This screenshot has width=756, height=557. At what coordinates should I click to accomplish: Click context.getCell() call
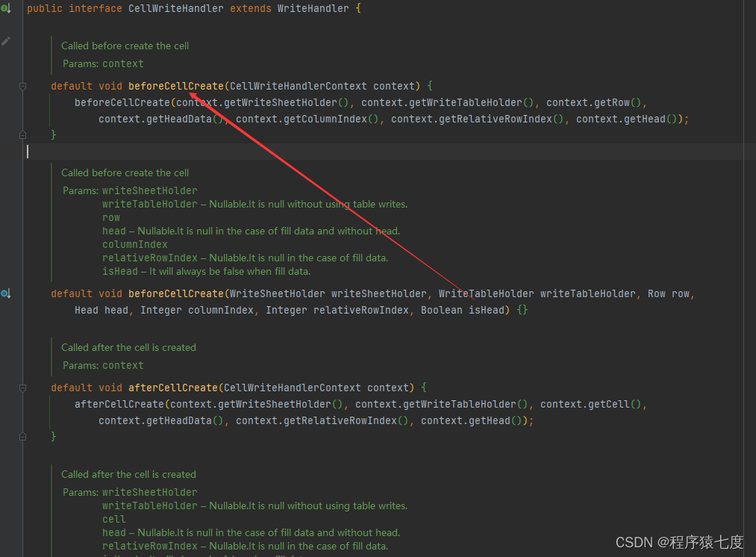coord(590,404)
